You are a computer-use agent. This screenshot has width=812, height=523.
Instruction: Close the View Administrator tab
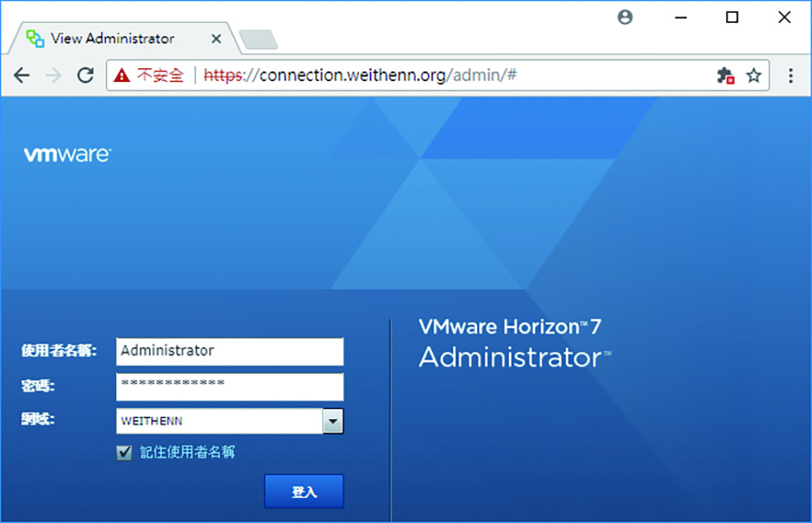point(217,39)
